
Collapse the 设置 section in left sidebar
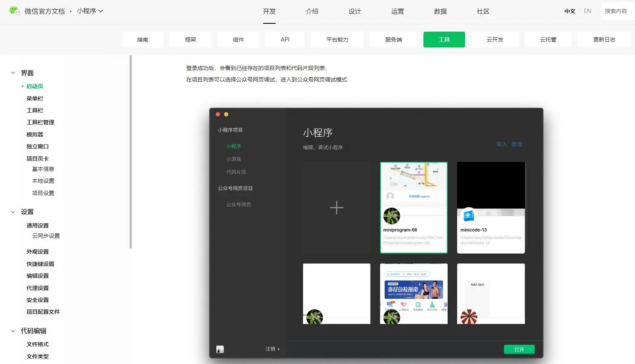pyautogui.click(x=13, y=212)
